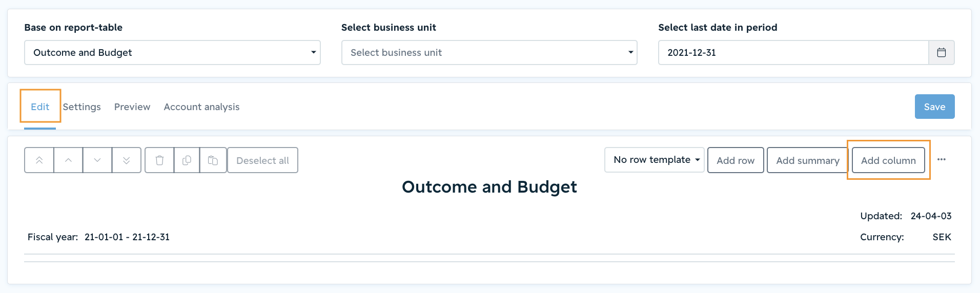Expand the Outcome and Budget report-table dropdown
The width and height of the screenshot is (980, 293).
coord(172,52)
